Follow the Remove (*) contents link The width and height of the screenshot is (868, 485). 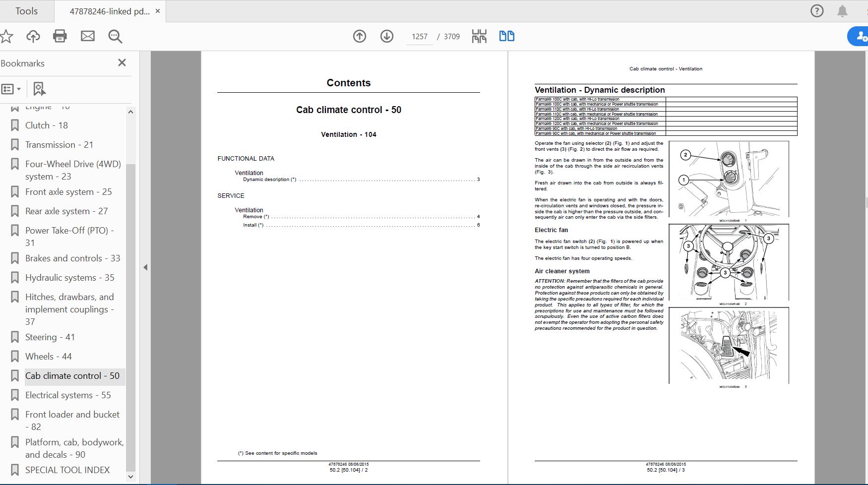tap(362, 217)
